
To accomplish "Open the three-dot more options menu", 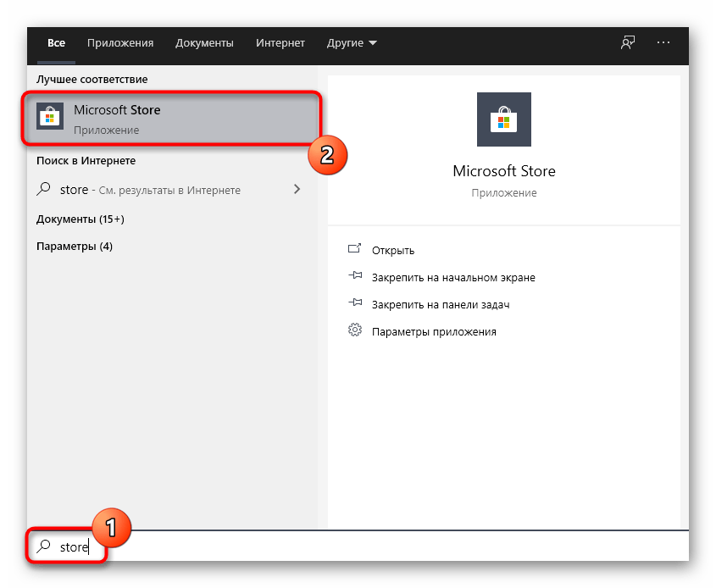I will tap(663, 42).
